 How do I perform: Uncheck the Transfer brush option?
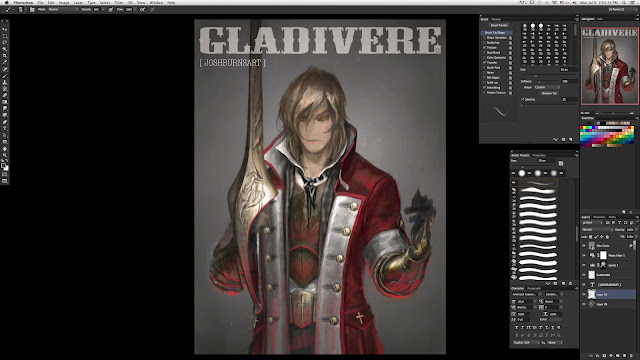point(484,62)
